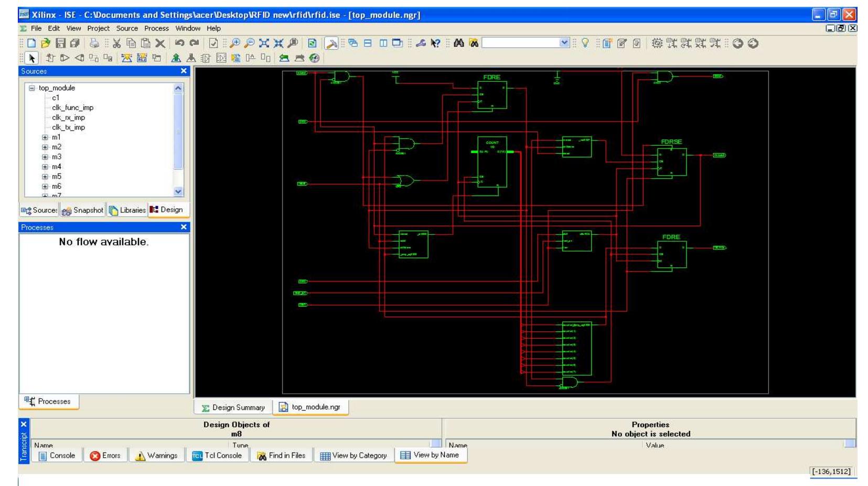The height and width of the screenshot is (486, 868).
Task: Open the Tcl Console tab
Action: pyautogui.click(x=217, y=456)
